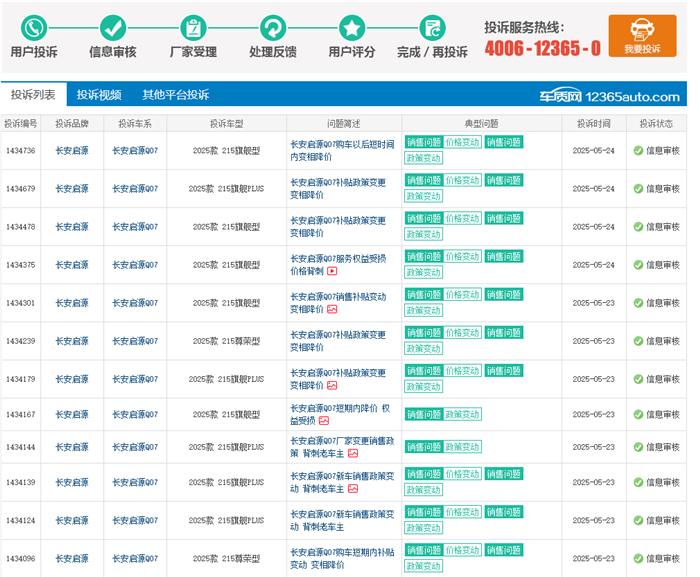Screen dimensions: 700x577
Task: Click 价格变动 tag in row 1434124
Action: click(462, 512)
